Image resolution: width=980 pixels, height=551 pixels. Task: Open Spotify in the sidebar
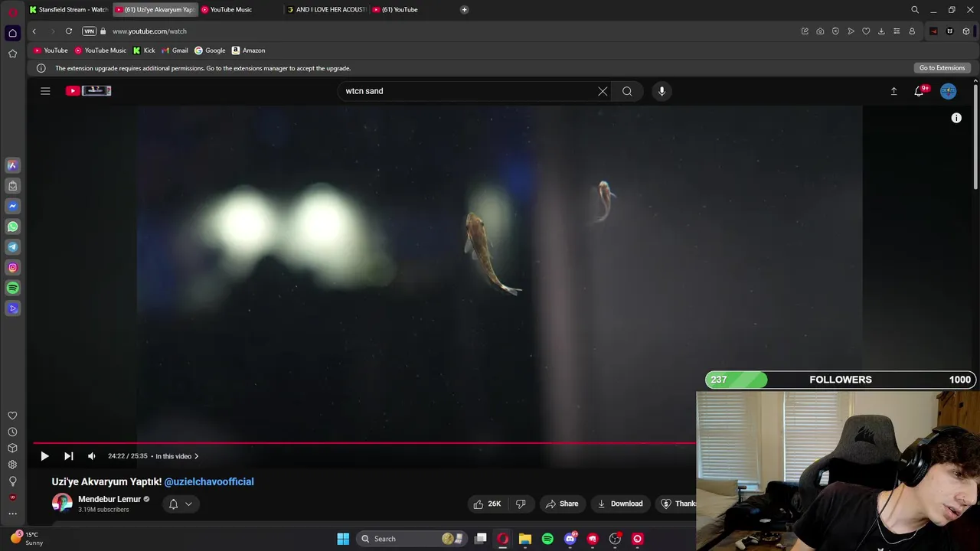click(x=12, y=289)
